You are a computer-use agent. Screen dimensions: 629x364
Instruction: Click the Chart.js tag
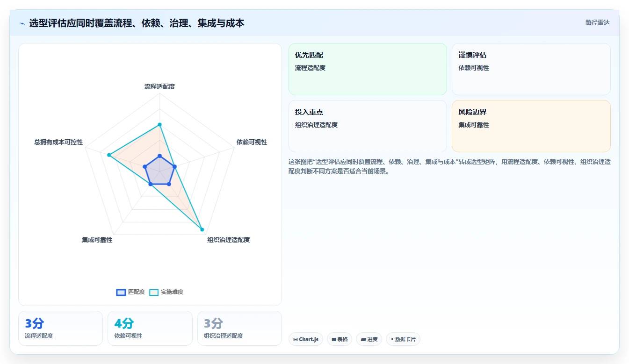[x=306, y=339]
